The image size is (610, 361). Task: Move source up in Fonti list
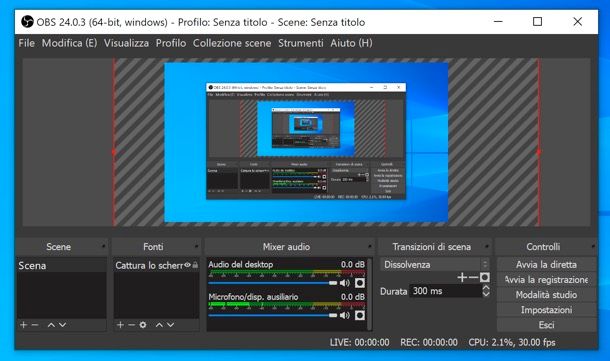[159, 324]
